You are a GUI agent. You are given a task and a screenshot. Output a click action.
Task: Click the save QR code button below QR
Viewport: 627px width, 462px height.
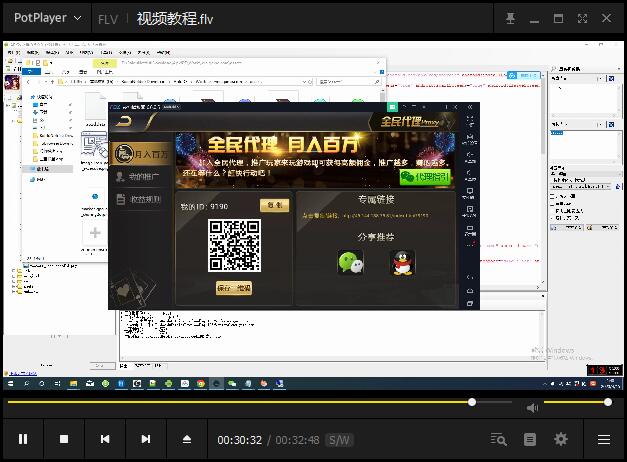pyautogui.click(x=234, y=288)
